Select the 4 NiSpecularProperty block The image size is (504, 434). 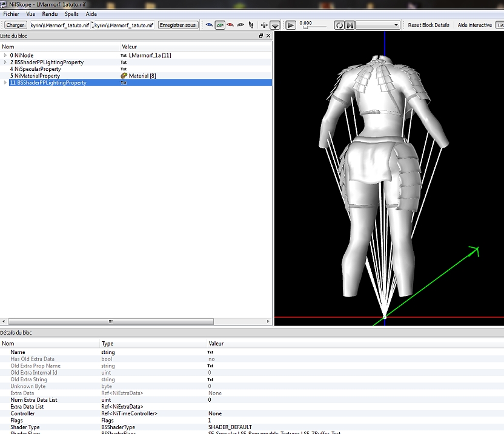[x=35, y=69]
